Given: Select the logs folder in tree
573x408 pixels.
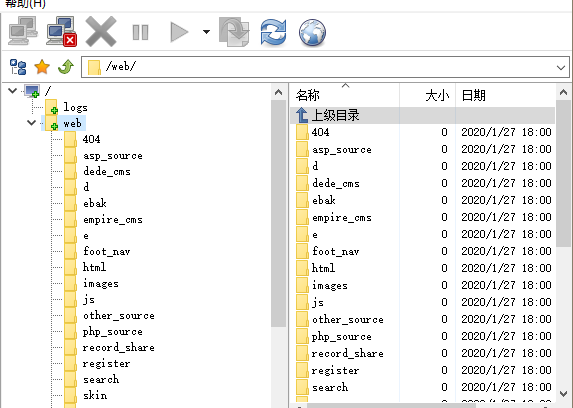Looking at the screenshot, I should click(75, 107).
